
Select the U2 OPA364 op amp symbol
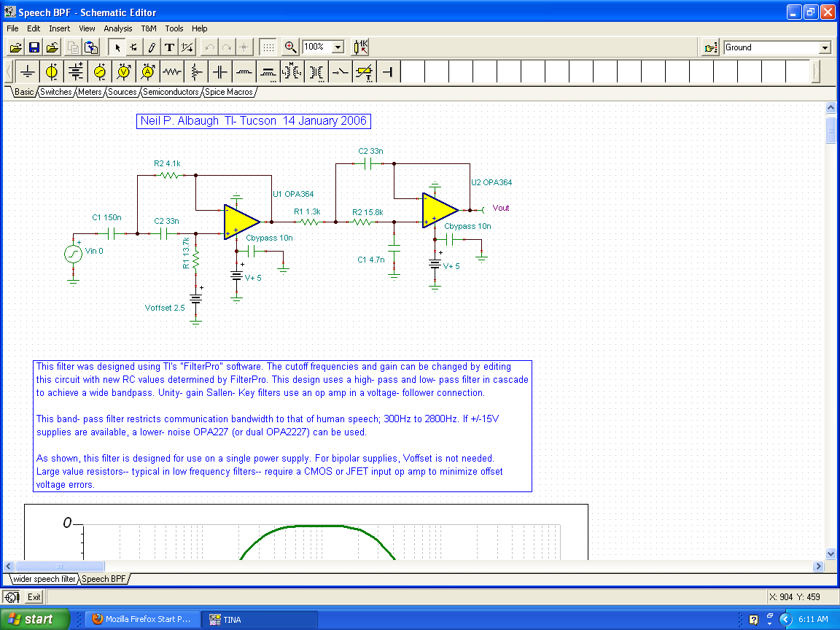pyautogui.click(x=440, y=210)
